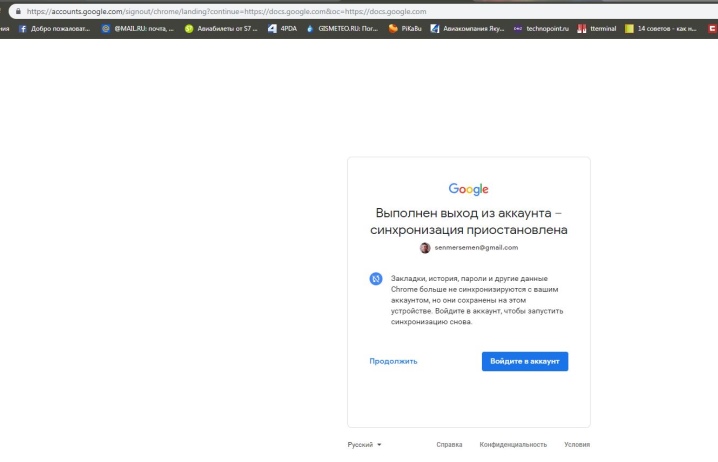Click the senmersemen@gmail.com email text

pos(476,247)
